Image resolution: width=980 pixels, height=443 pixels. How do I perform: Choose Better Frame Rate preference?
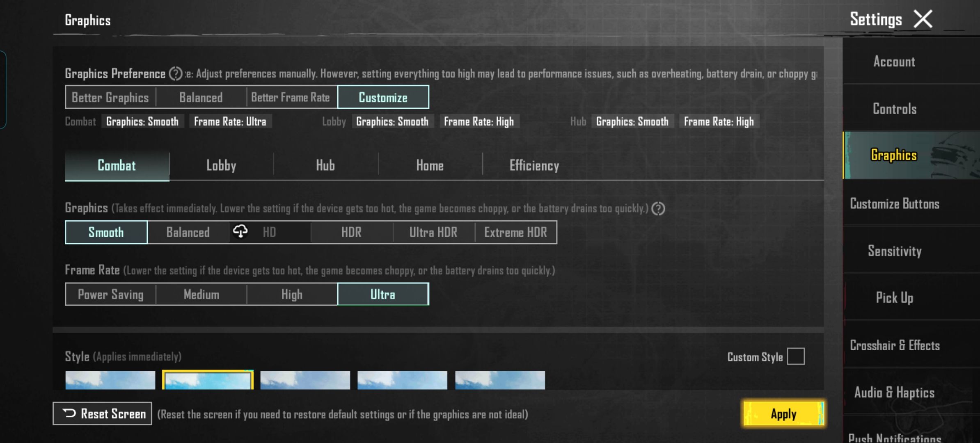coord(291,98)
